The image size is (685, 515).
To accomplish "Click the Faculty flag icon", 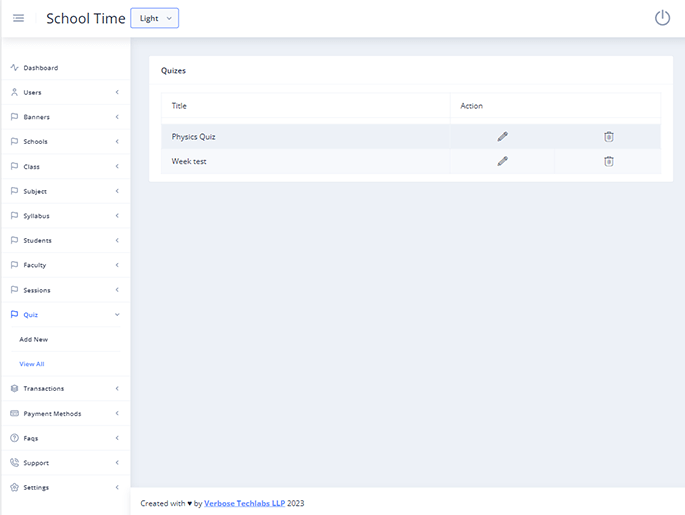I will click(14, 265).
